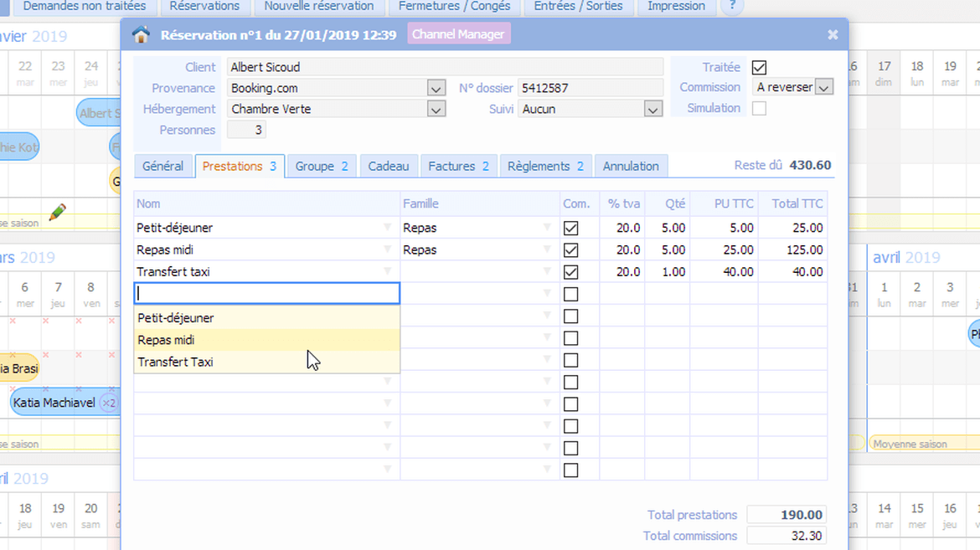Switch to the Factures tab
The width and height of the screenshot is (980, 550).
click(x=458, y=166)
